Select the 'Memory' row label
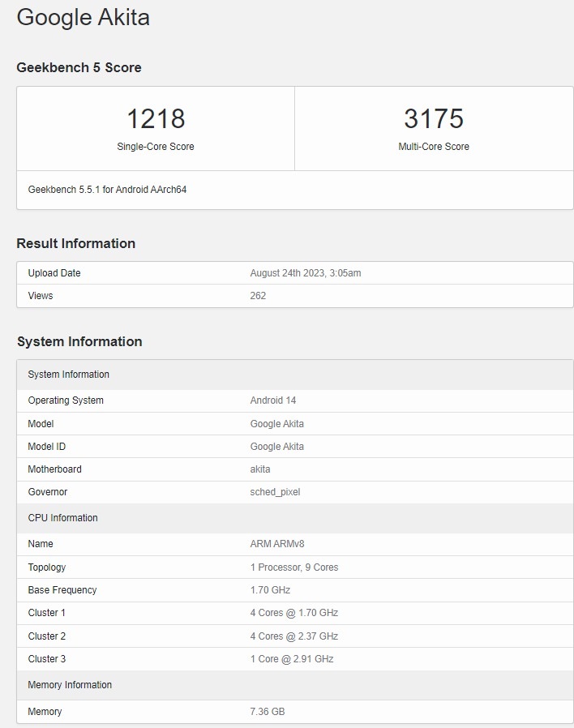This screenshot has height=728, width=574. pos(45,711)
